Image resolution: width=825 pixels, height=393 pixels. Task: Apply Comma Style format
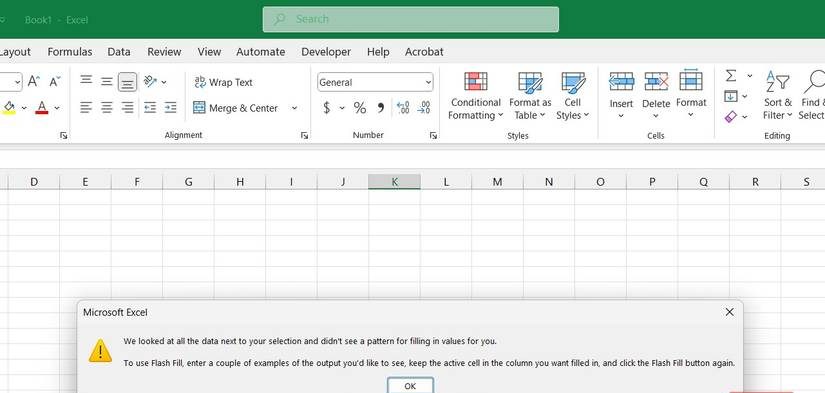(381, 108)
